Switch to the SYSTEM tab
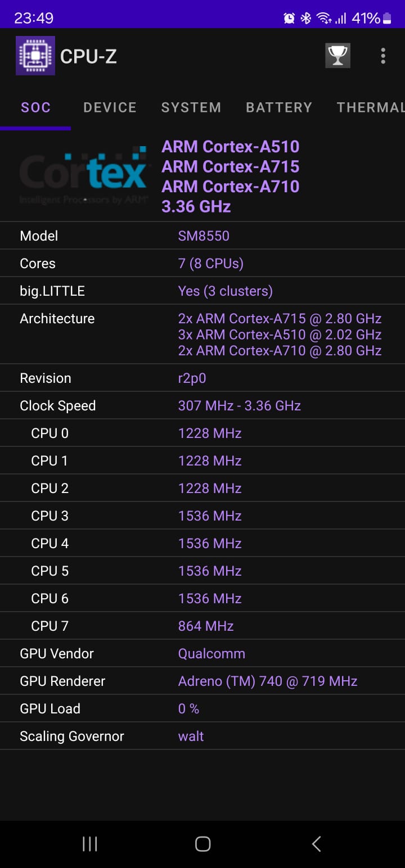The image size is (405, 868). pos(191,107)
